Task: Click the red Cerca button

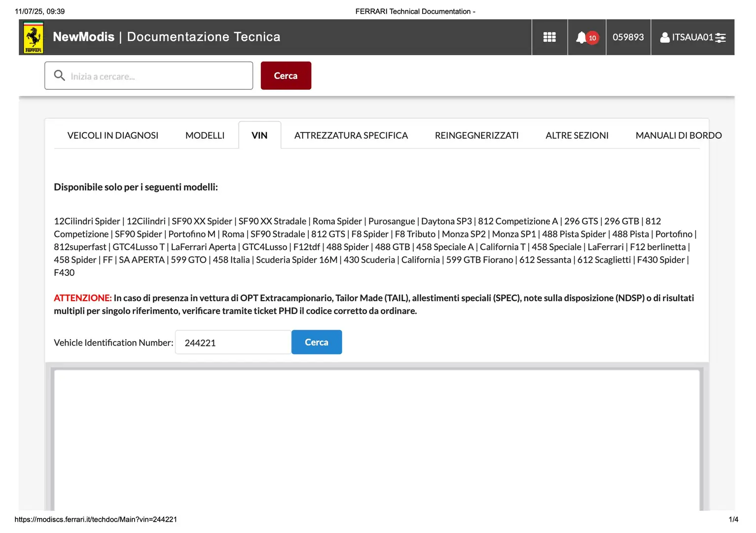Action: point(286,76)
